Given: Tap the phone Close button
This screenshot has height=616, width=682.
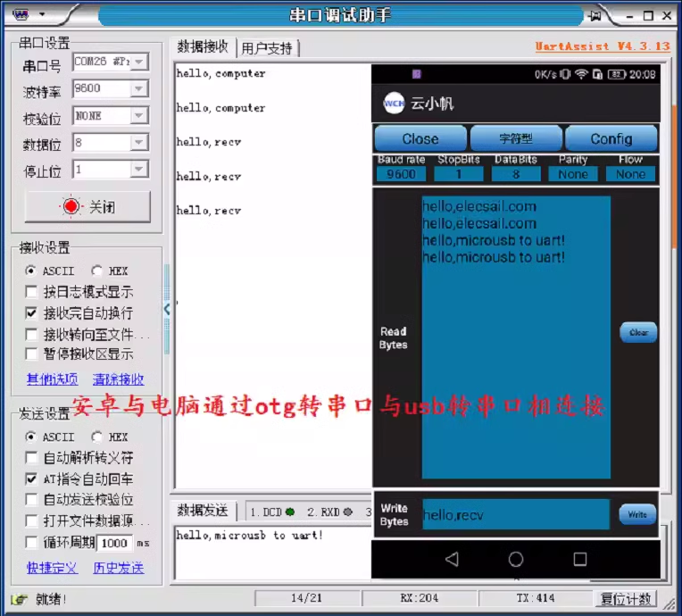Looking at the screenshot, I should coord(420,138).
